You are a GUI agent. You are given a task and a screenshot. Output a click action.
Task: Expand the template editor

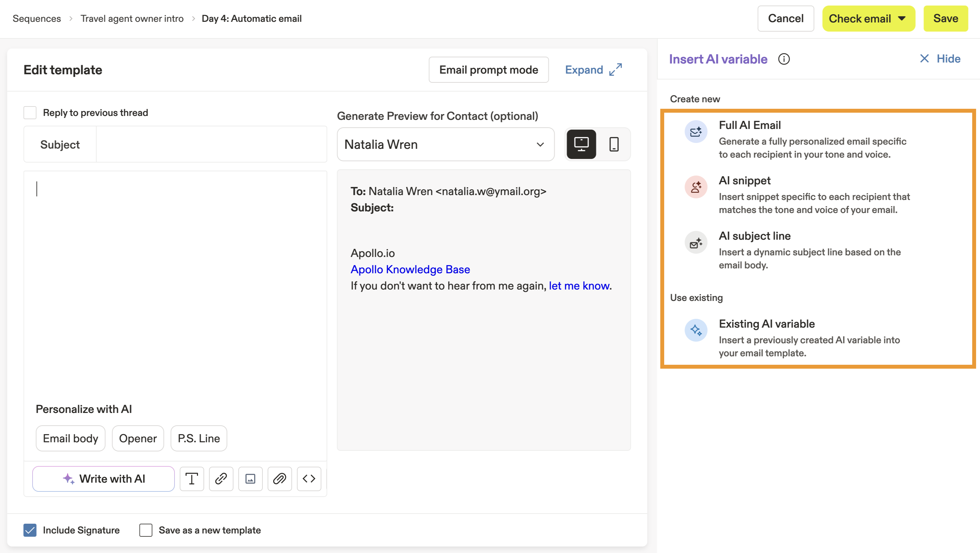(x=593, y=70)
